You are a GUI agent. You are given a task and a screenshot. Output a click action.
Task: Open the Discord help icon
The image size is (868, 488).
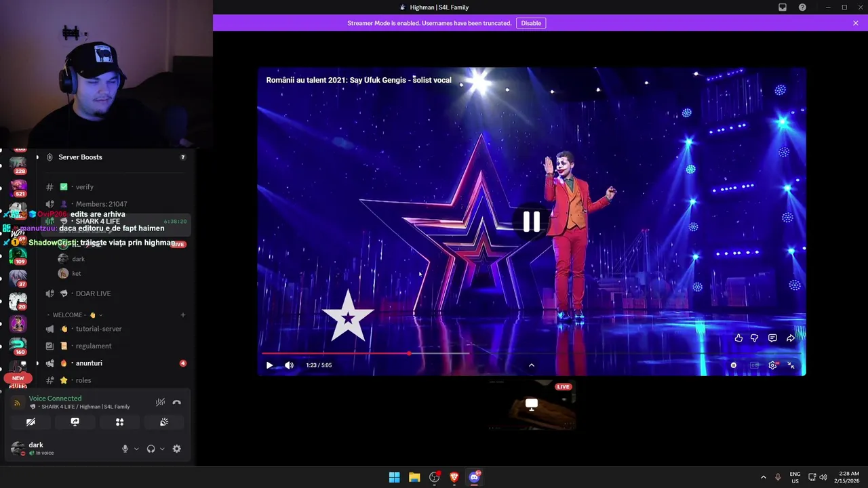tap(802, 7)
